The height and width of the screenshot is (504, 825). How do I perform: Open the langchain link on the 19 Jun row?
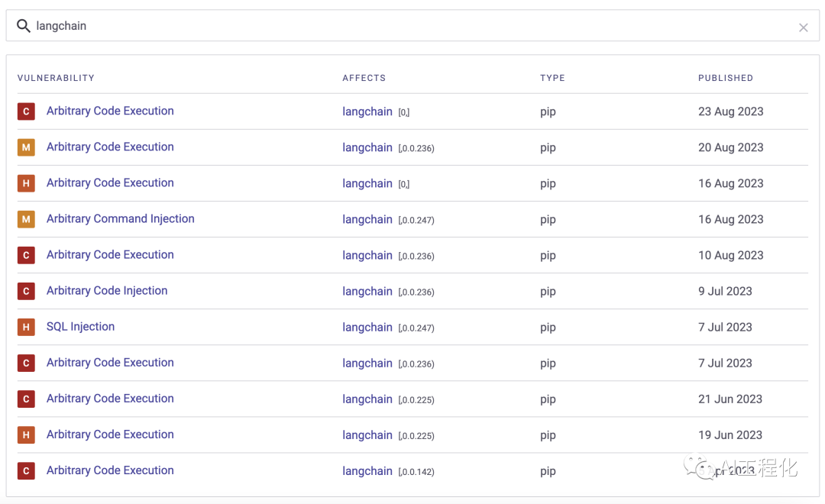click(x=367, y=435)
